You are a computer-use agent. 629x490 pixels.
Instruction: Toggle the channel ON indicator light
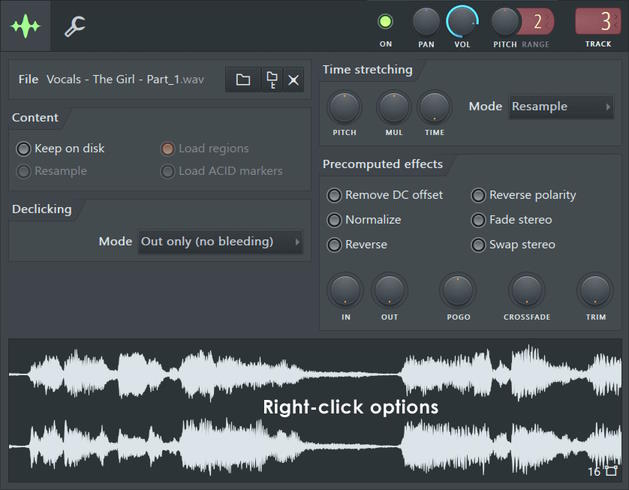point(386,21)
